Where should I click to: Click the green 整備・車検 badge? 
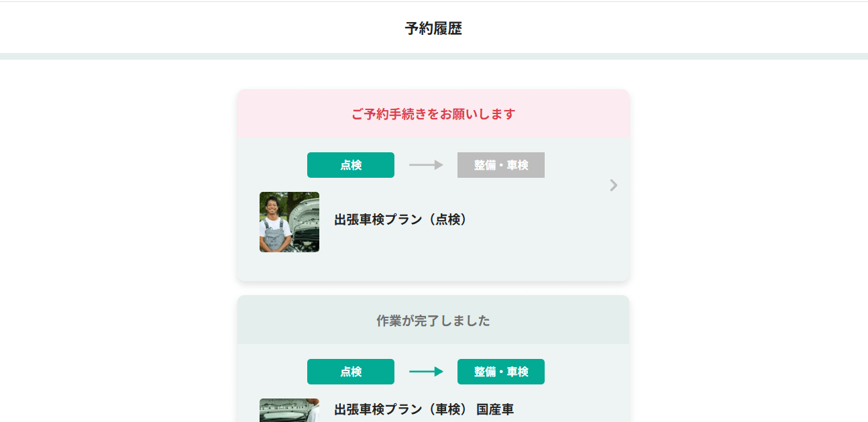[x=501, y=372]
